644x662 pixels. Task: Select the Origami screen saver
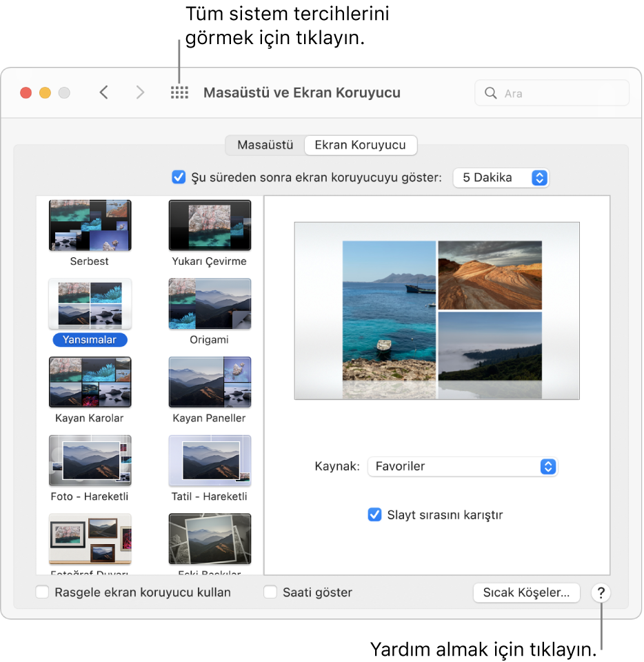[x=210, y=303]
